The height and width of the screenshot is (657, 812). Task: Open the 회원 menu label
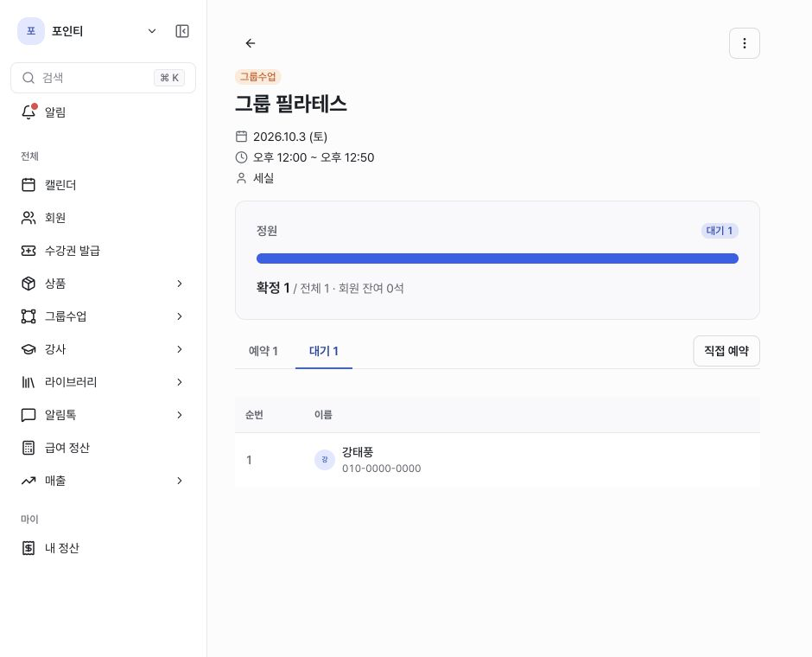coord(55,218)
